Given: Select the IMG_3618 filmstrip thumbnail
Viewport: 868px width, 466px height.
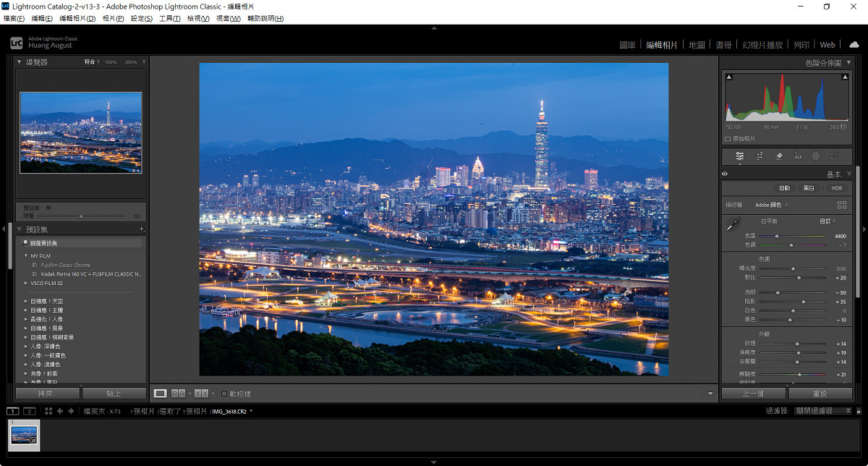Looking at the screenshot, I should coord(24,435).
